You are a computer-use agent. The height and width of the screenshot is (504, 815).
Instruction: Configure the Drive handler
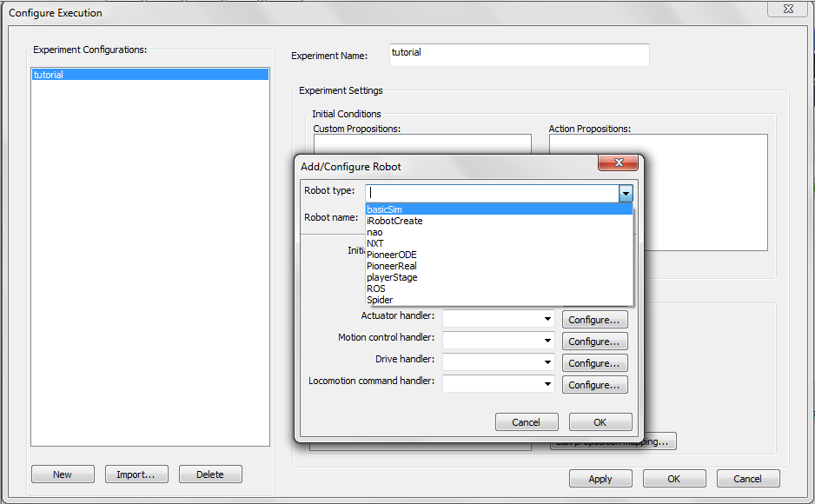click(594, 363)
